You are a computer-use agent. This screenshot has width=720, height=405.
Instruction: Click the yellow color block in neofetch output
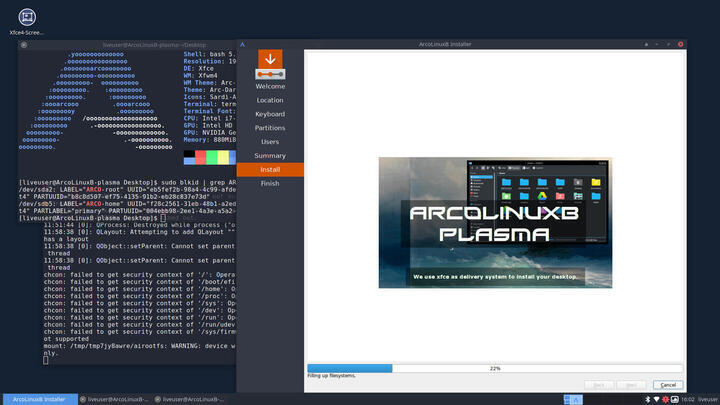coord(223,158)
